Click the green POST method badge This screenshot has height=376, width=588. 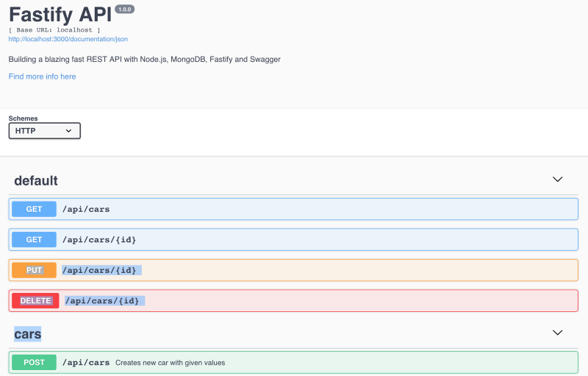(34, 362)
